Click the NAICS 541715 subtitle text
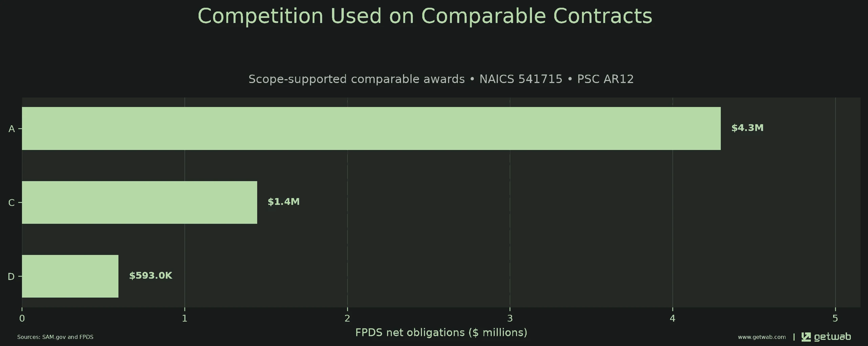This screenshot has width=868, height=346. point(521,79)
